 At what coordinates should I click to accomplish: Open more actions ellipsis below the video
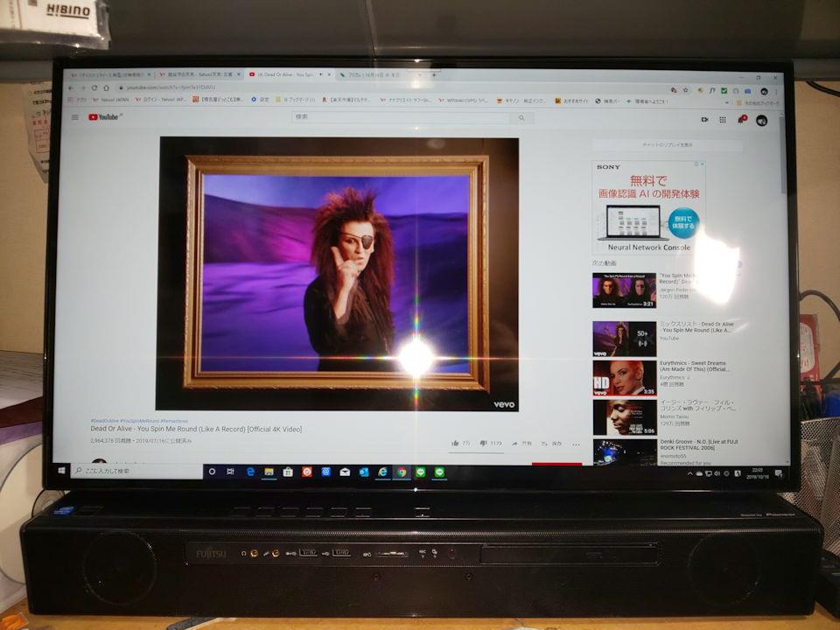coord(576,444)
